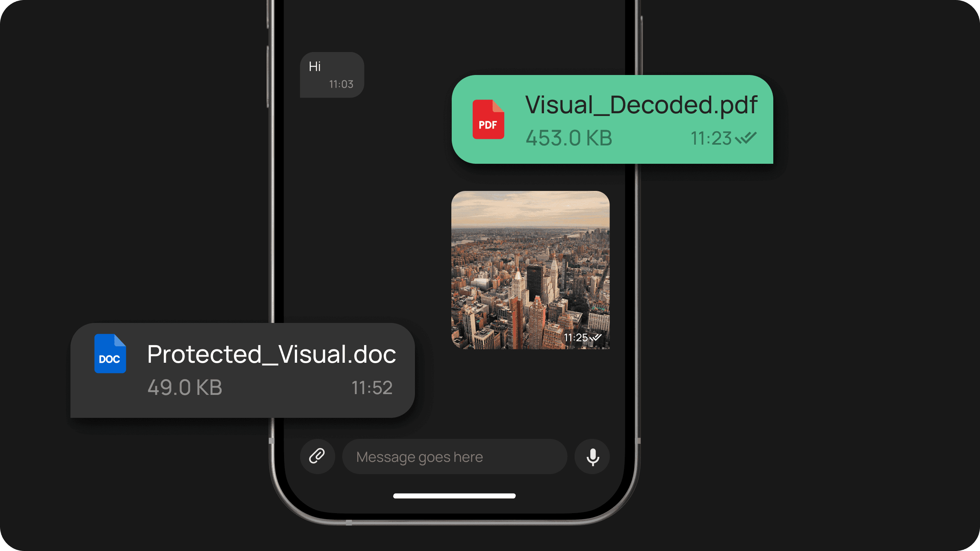The height and width of the screenshot is (551, 980).
Task: Tap the microphone voice message icon
Action: [592, 456]
